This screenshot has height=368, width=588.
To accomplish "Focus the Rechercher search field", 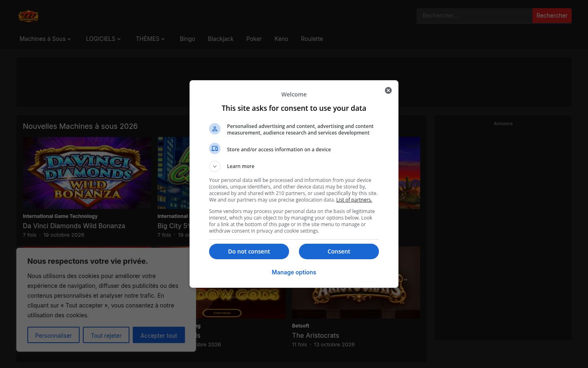I will [474, 16].
